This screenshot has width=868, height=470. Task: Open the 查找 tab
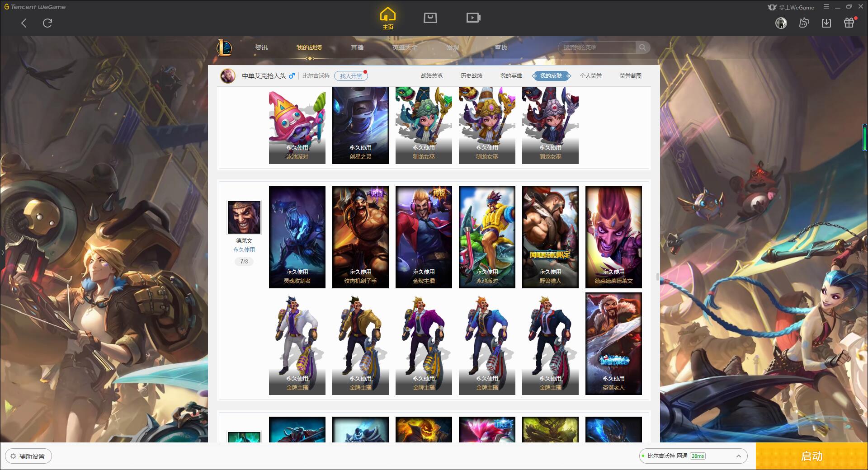[501, 47]
